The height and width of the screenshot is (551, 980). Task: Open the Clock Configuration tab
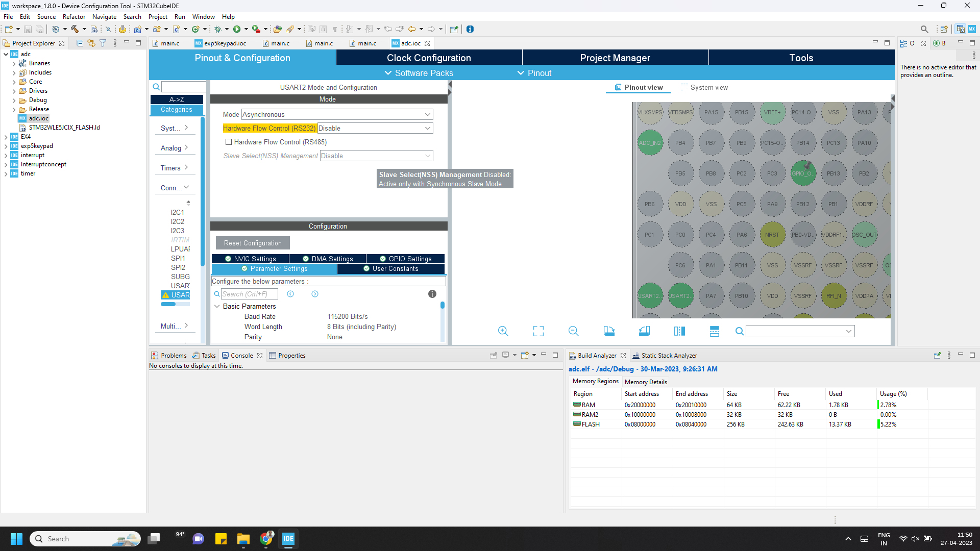[x=428, y=58]
